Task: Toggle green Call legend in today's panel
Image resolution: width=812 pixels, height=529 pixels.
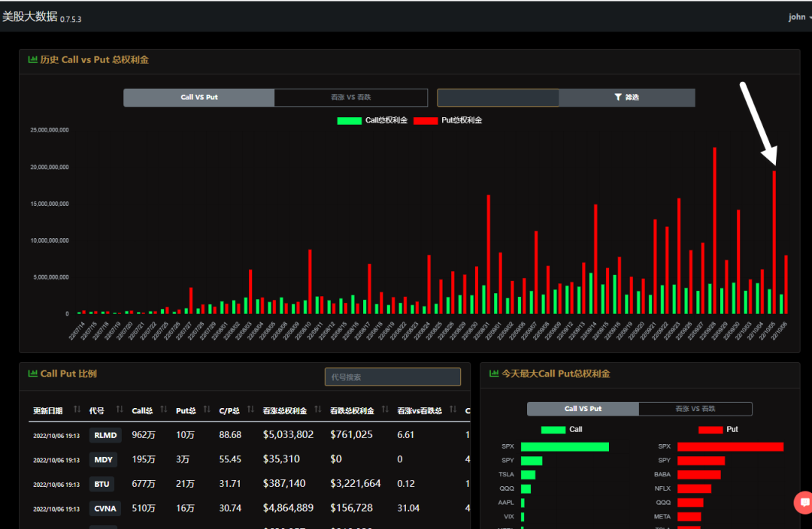Action: pos(553,430)
